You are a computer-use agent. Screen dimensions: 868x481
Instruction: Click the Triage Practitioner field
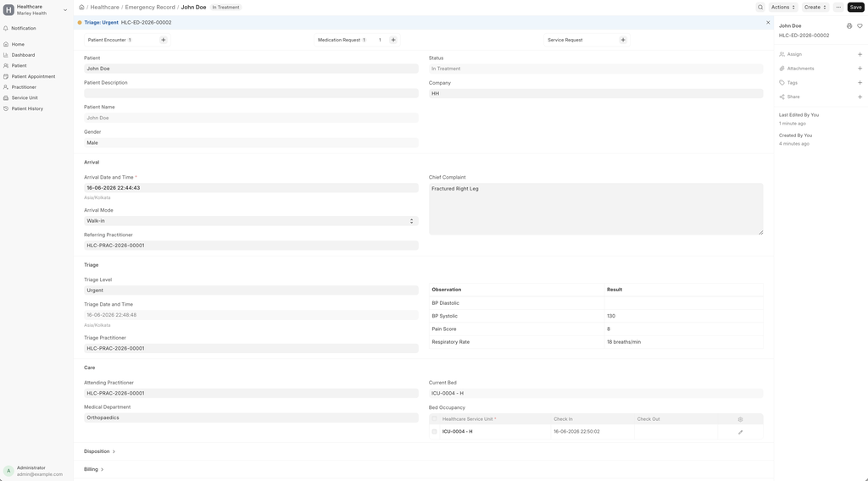click(x=251, y=348)
